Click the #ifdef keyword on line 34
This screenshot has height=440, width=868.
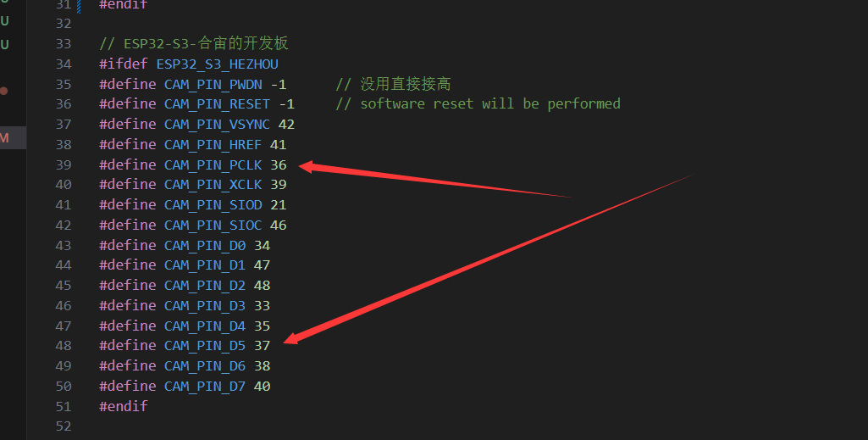[124, 64]
